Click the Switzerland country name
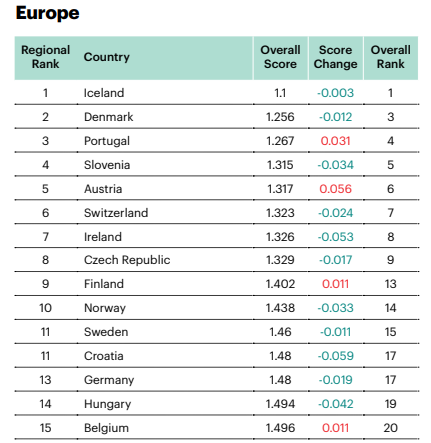This screenshot has height=443, width=431. coord(116,213)
